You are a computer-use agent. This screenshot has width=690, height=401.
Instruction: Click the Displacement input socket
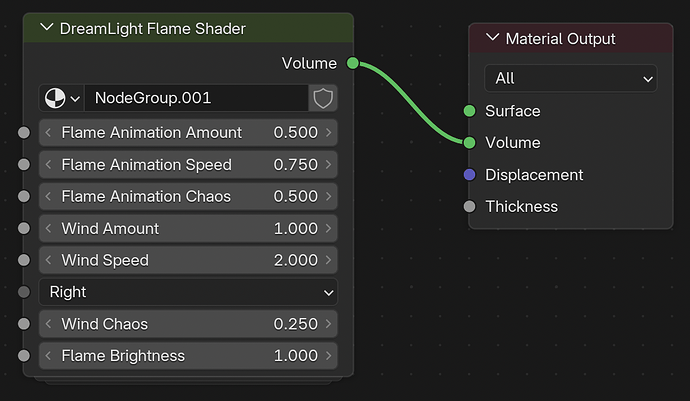470,175
